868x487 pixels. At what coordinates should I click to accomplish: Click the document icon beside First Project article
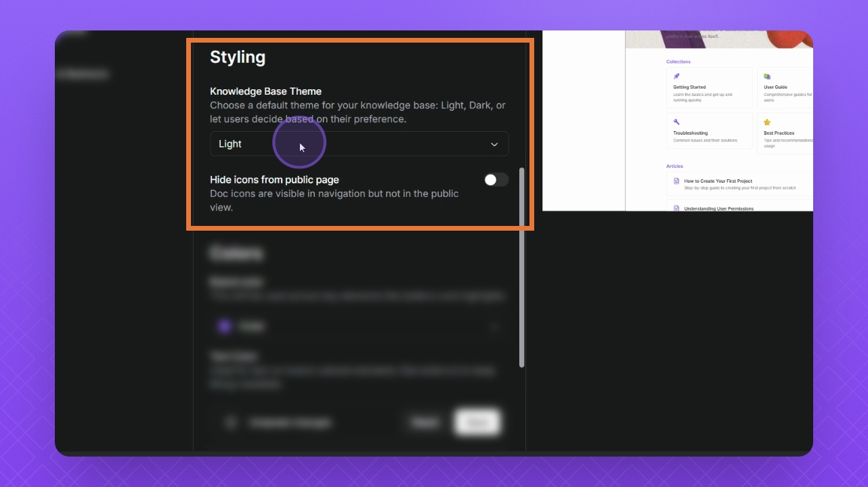(676, 181)
